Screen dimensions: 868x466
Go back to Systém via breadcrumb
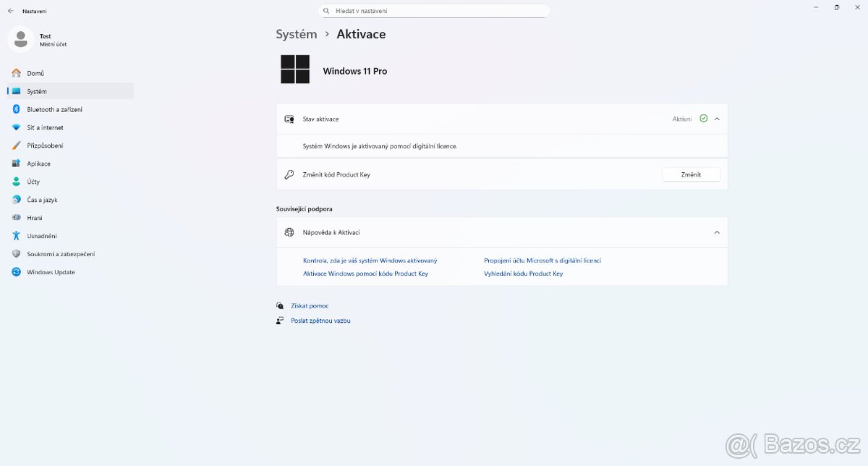click(296, 34)
